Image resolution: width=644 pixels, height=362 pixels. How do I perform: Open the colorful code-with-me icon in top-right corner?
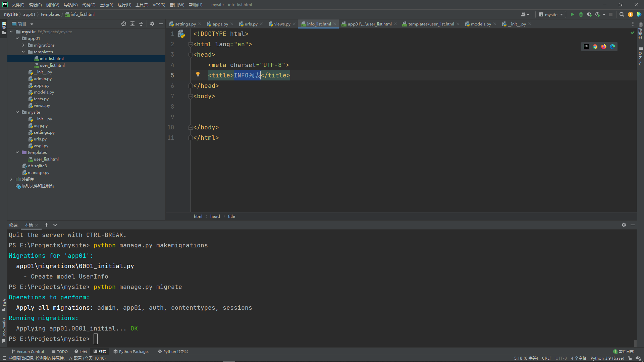639,14
